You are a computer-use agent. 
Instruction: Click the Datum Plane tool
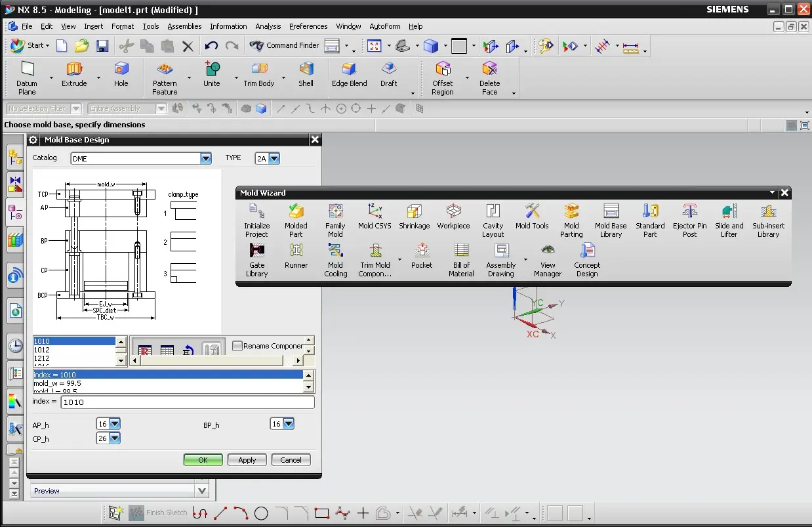27,78
